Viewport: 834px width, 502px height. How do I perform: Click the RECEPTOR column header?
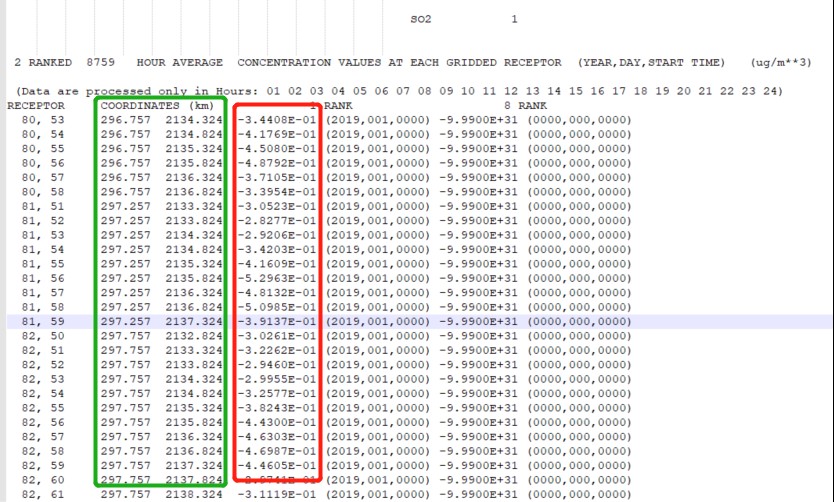tap(36, 105)
